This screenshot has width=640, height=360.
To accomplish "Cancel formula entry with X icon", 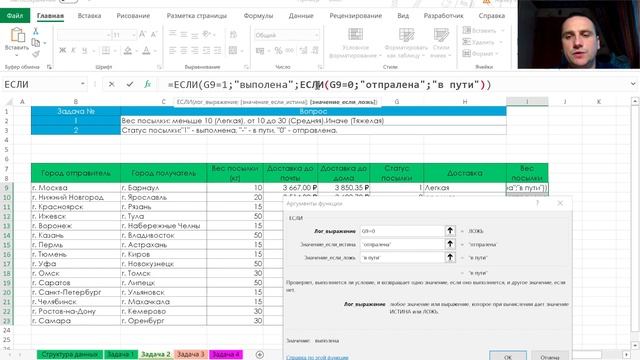I will tap(111, 84).
